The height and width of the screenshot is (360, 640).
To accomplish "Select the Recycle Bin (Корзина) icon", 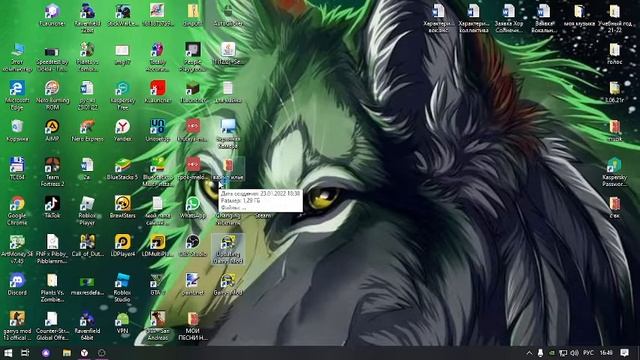I will (17, 131).
